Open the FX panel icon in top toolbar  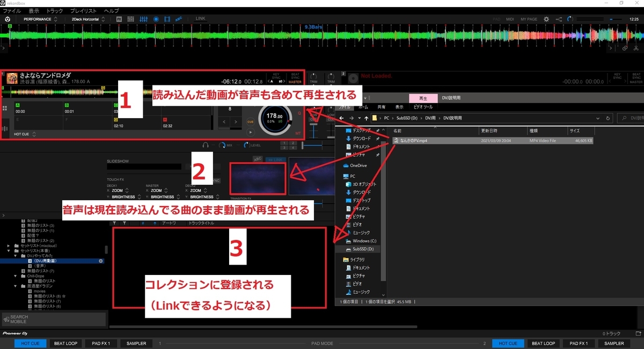(119, 19)
